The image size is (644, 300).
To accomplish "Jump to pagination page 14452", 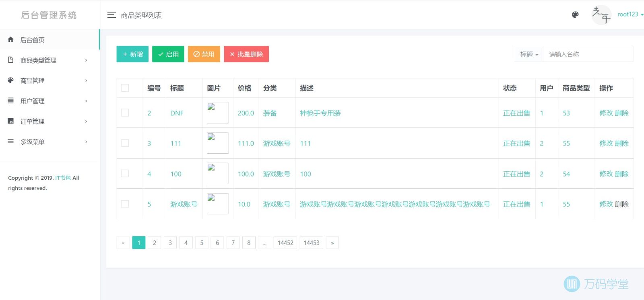I will [x=285, y=242].
